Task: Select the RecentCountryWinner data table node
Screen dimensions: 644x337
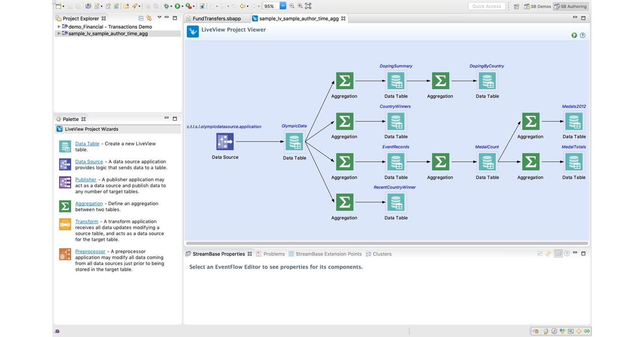Action: tap(396, 202)
